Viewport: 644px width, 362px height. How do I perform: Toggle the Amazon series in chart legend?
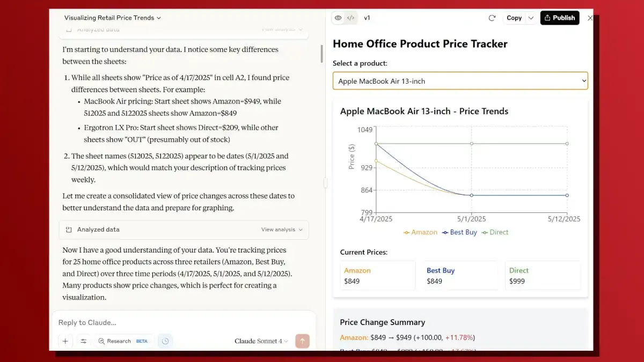point(420,232)
